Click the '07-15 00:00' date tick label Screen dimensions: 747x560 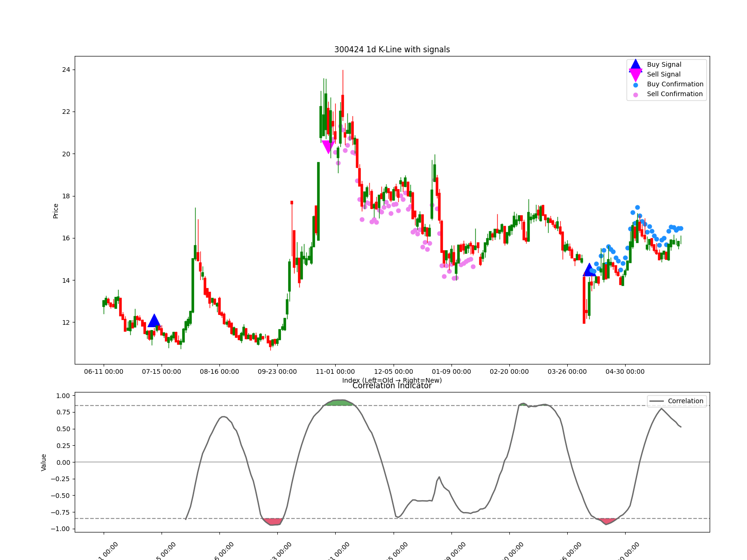pyautogui.click(x=162, y=372)
